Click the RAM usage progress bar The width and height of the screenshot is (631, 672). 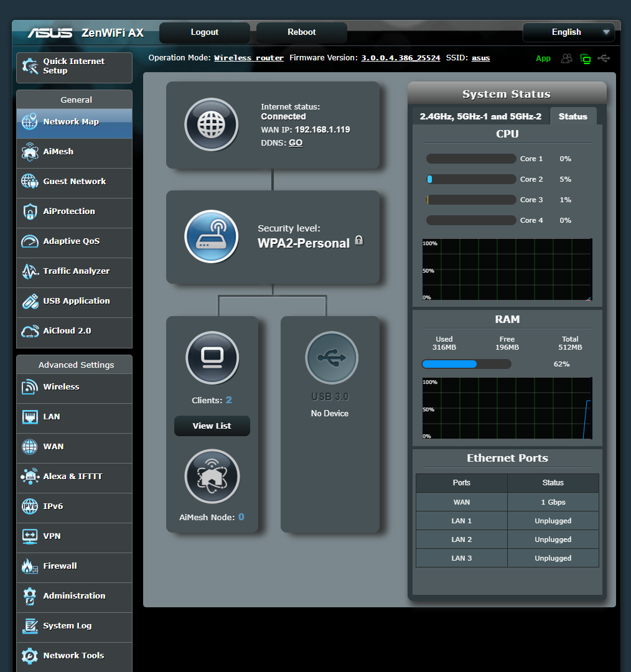(466, 364)
